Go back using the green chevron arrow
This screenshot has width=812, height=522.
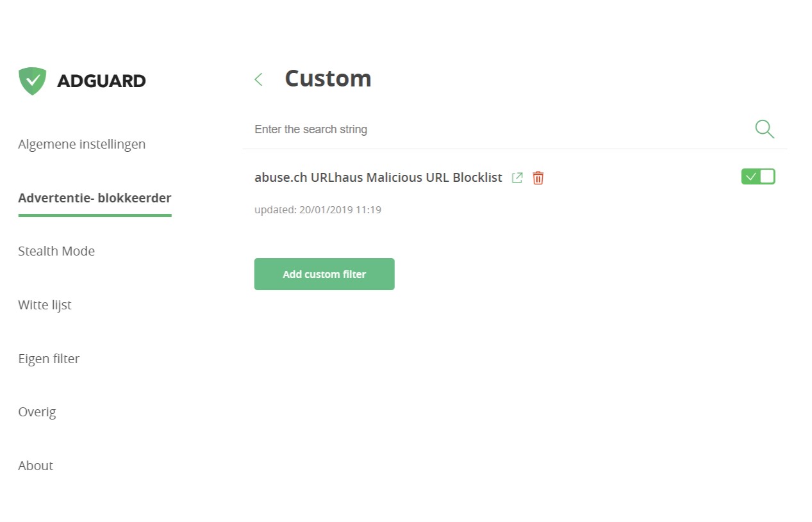[x=258, y=79]
